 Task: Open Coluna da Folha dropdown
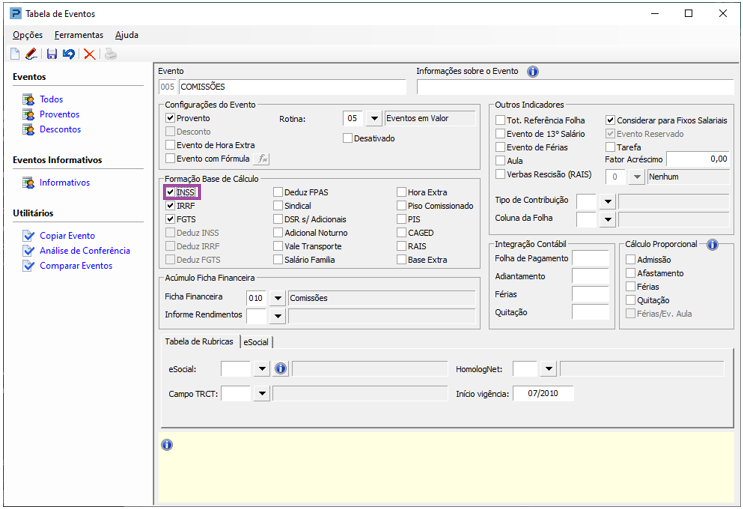pos(607,219)
